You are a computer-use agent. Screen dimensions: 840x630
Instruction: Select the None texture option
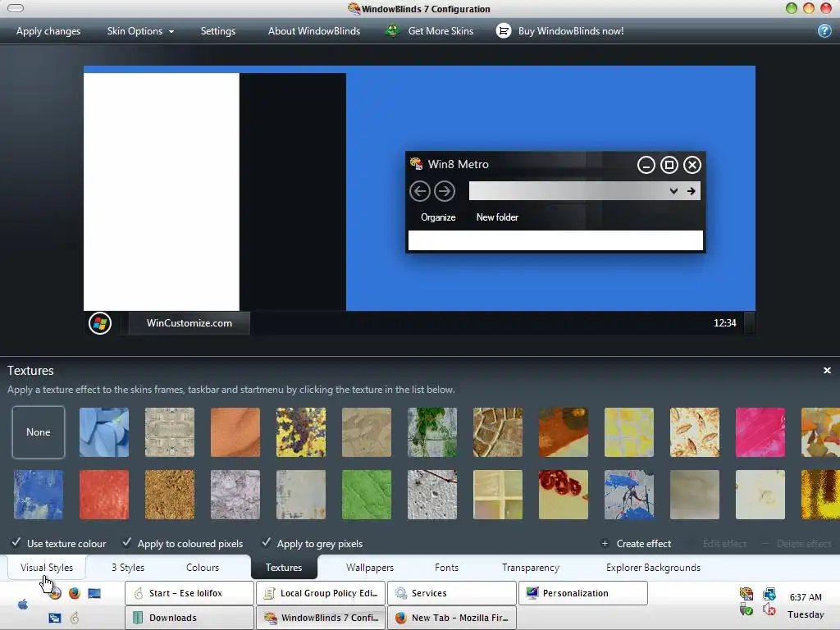coord(39,432)
